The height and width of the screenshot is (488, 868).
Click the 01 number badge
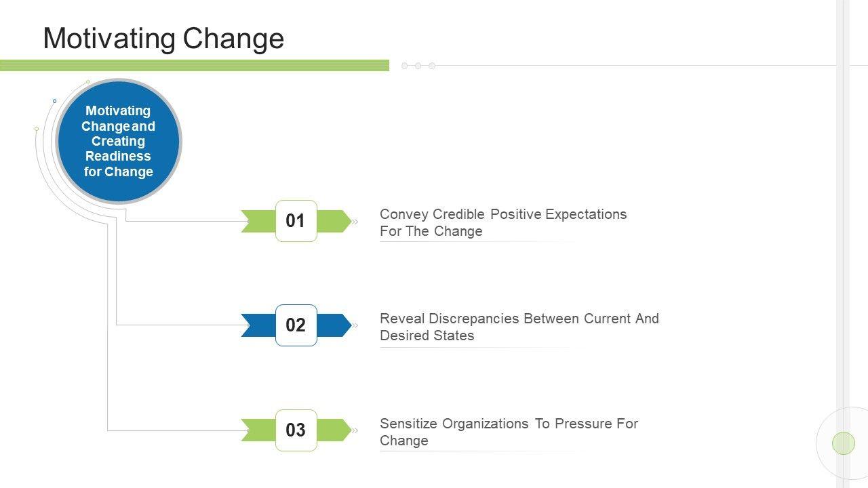point(296,221)
